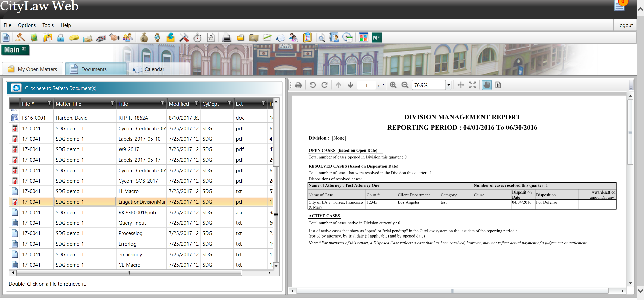The image size is (644, 300).
Task: Select the Harbon, David row
Action: (x=141, y=118)
